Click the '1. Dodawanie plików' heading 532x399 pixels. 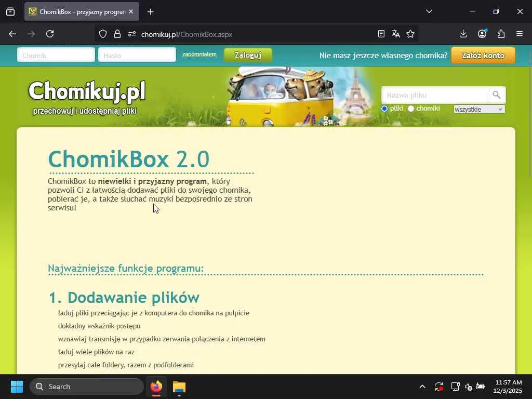click(124, 298)
